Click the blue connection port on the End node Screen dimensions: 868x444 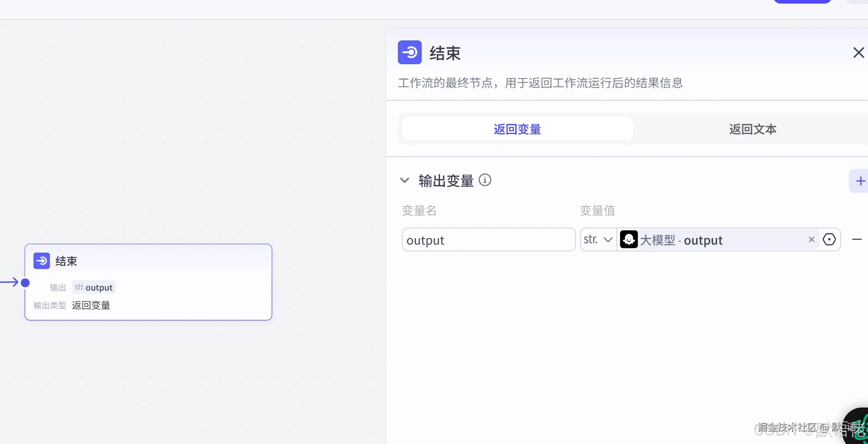[x=25, y=282]
